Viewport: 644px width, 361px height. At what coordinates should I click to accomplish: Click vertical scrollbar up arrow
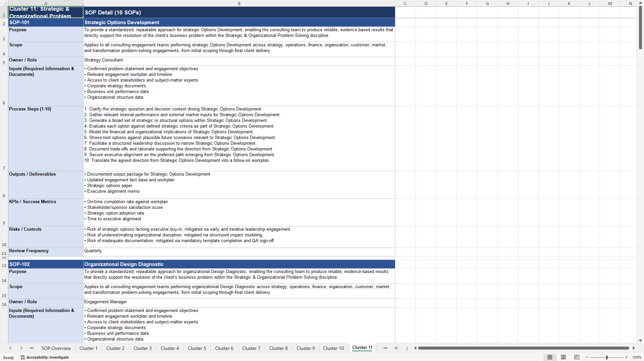[x=640, y=3]
